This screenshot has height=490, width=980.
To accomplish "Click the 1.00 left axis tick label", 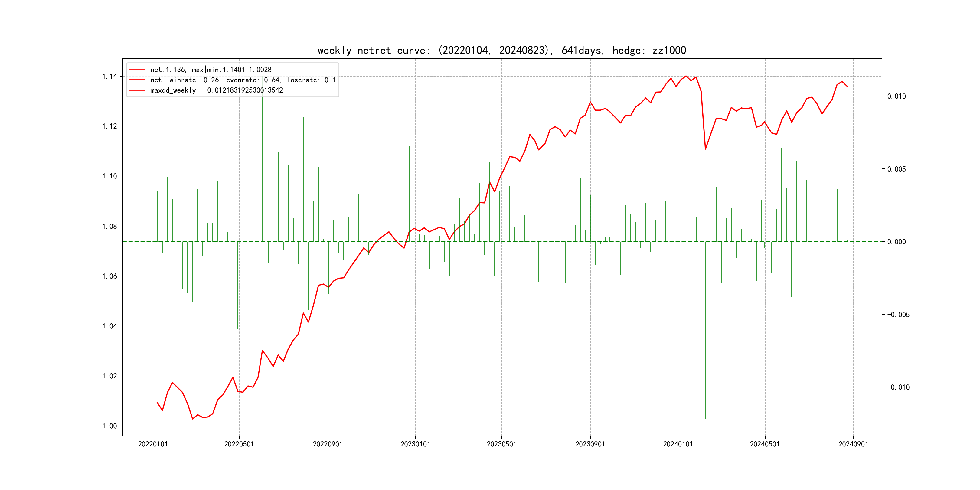I will (109, 426).
